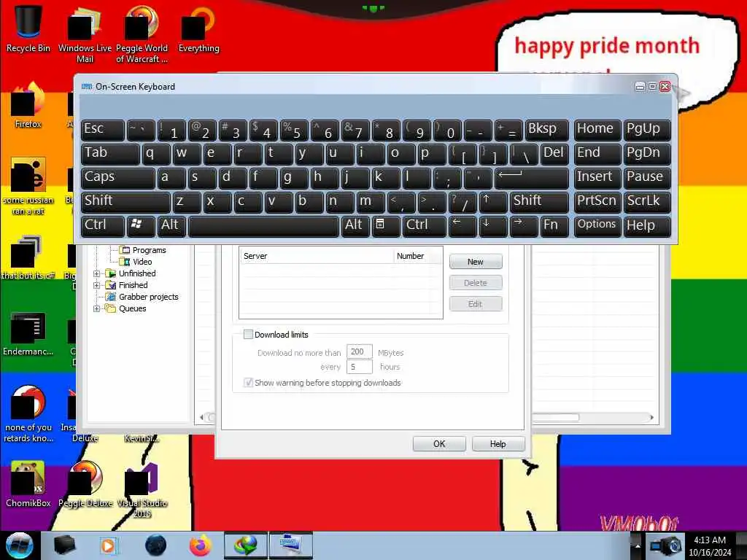This screenshot has height=560, width=747.
Task: Open the ChomikBox desktop icon
Action: tap(28, 483)
